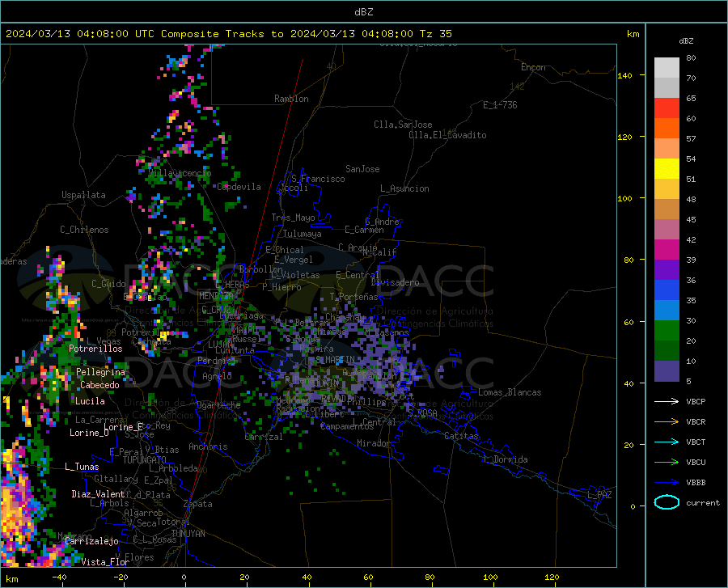Click the orange VBCR arrow legend icon
Viewport: 728px width, 588px height.
pos(667,421)
